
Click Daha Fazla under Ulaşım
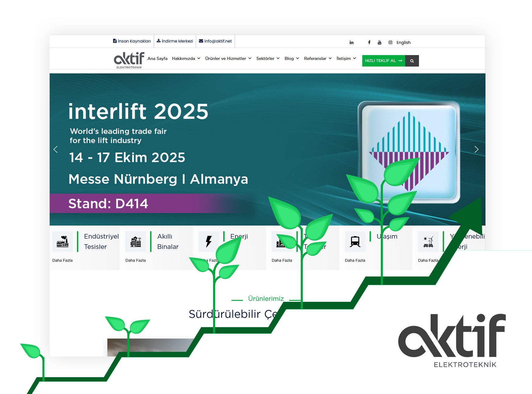[x=355, y=260]
